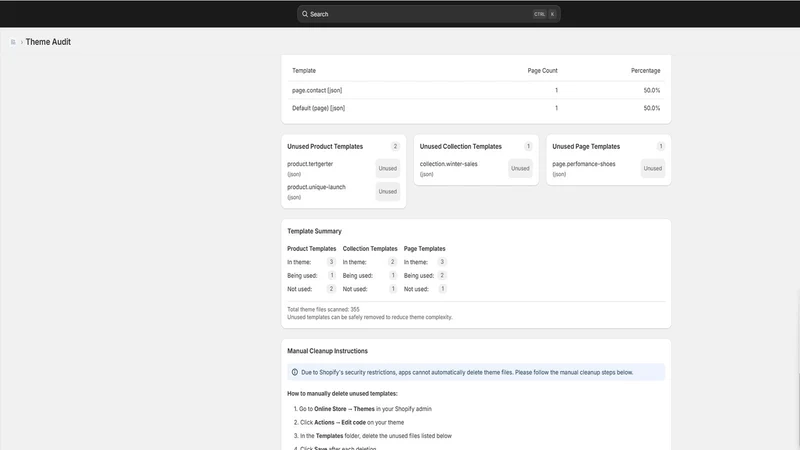Click the Theme Audit breadcrumb title
Image resolution: width=800 pixels, height=450 pixels.
[x=48, y=42]
